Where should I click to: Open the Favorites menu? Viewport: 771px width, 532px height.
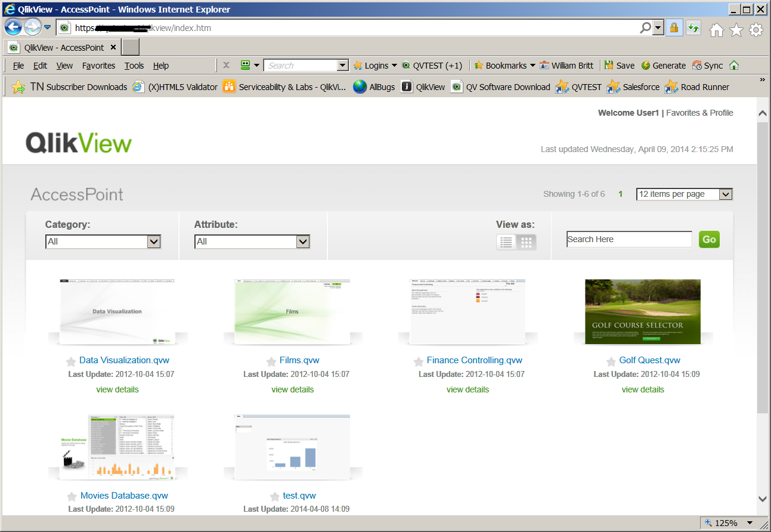(x=99, y=66)
